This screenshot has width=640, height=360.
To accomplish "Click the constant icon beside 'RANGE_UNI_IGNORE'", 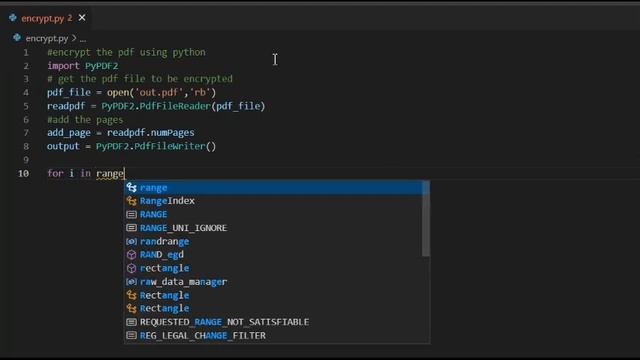I will pos(131,228).
